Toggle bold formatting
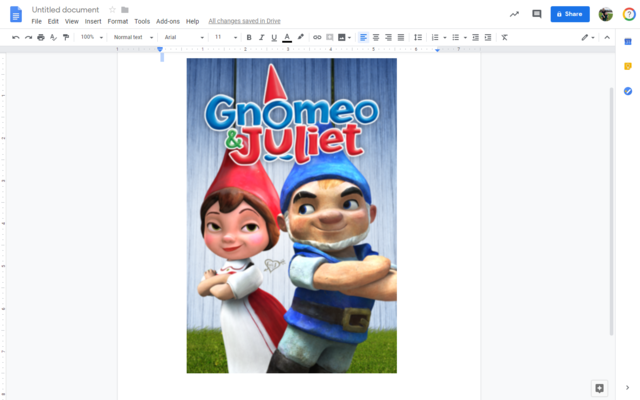This screenshot has width=640, height=400. pos(249,37)
